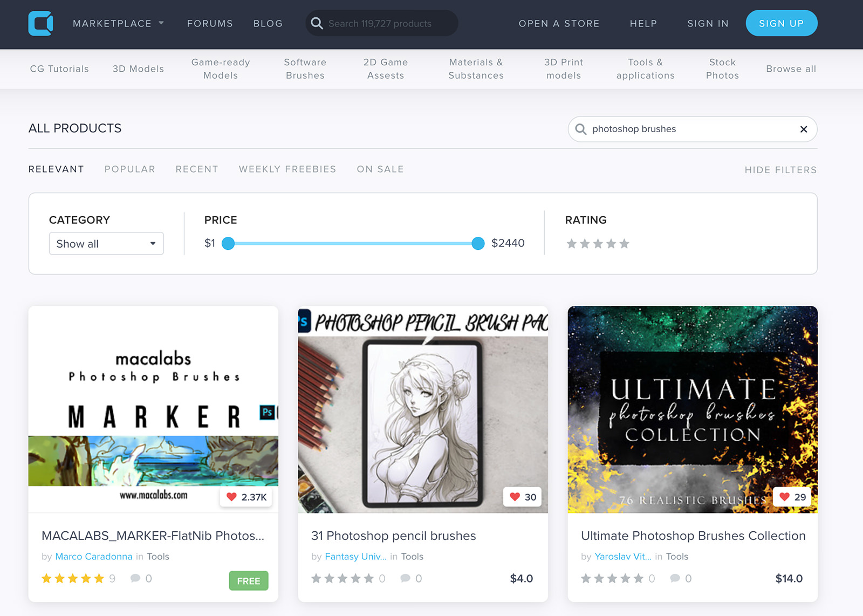
Task: Clear the photoshop brushes search with X
Action: pos(803,129)
